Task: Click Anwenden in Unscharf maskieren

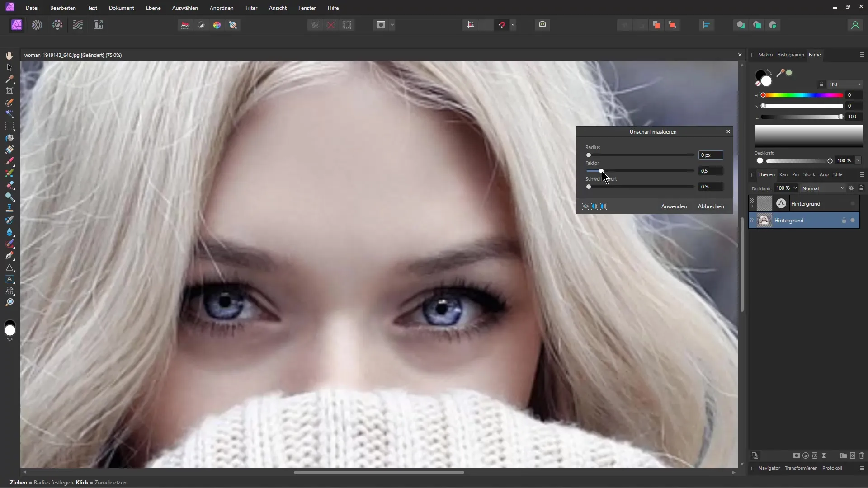Action: click(674, 206)
